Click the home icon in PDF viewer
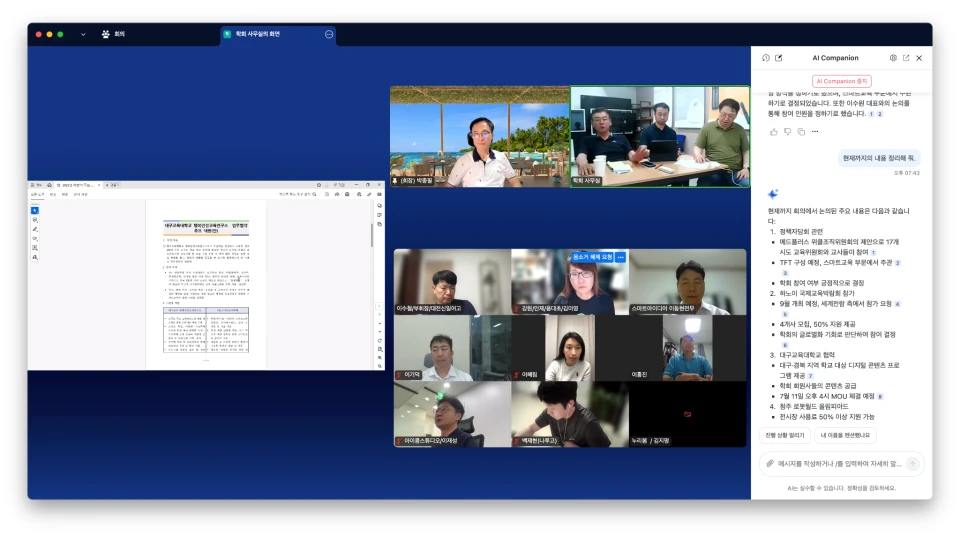This screenshot has height=540, width=960. pos(50,185)
